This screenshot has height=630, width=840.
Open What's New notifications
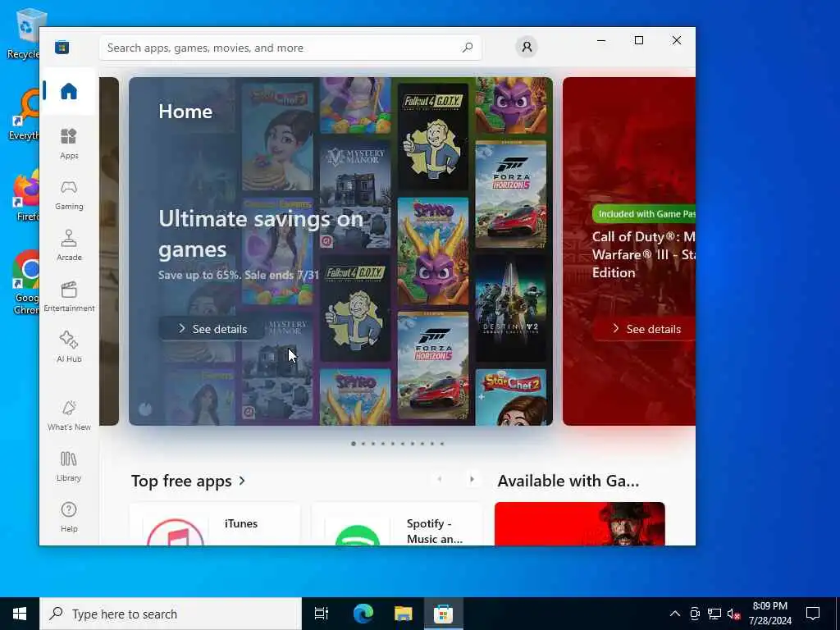(69, 415)
